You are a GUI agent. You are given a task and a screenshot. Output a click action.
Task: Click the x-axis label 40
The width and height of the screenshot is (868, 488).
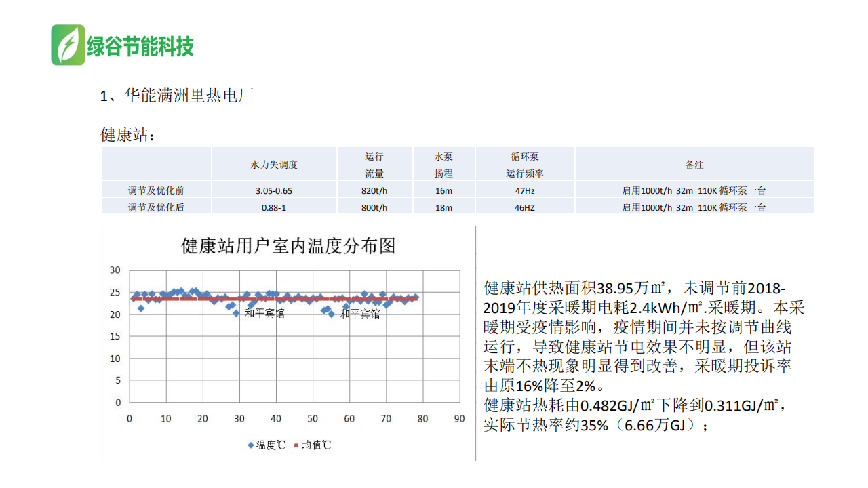click(276, 419)
